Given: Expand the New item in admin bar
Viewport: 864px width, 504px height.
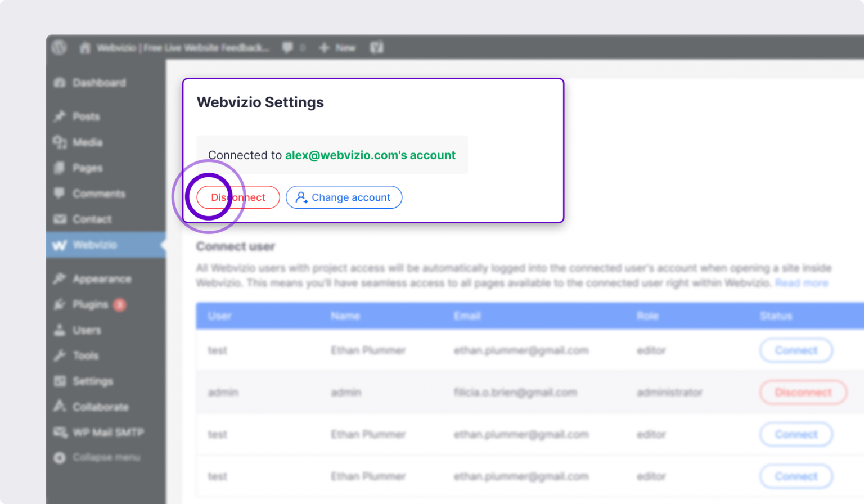Looking at the screenshot, I should (x=336, y=47).
